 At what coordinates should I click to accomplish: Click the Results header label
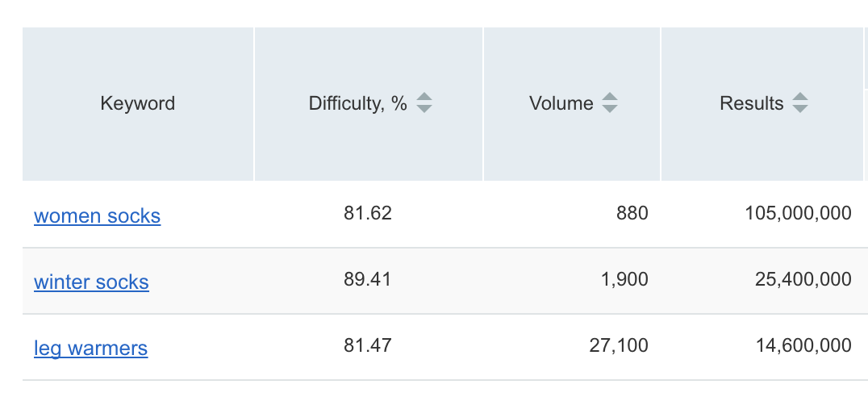pyautogui.click(x=751, y=103)
